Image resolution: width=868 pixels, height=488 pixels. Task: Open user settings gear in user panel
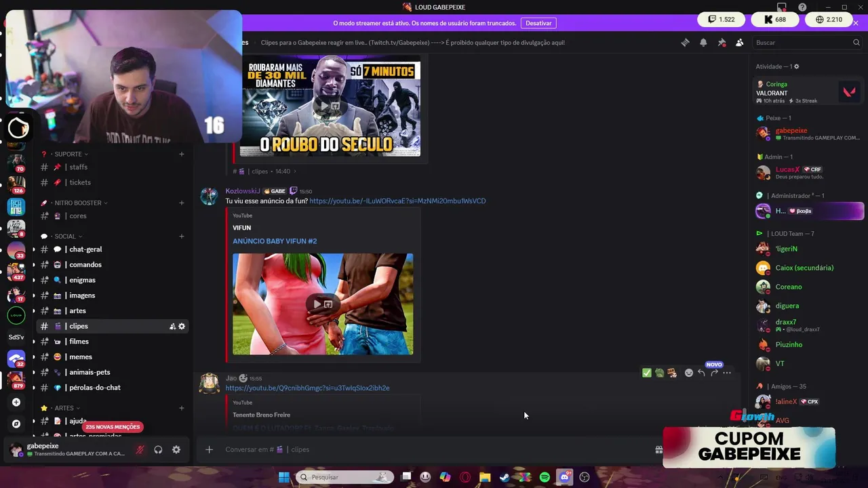[176, 449]
